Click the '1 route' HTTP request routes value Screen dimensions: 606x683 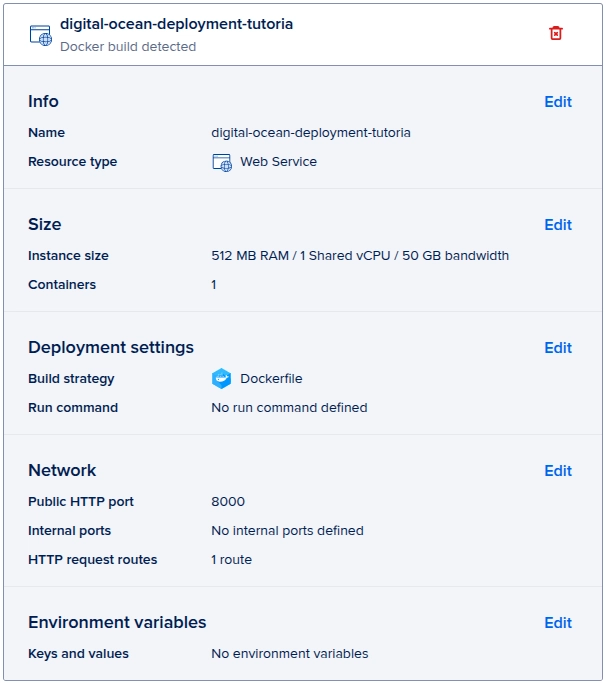coord(231,560)
